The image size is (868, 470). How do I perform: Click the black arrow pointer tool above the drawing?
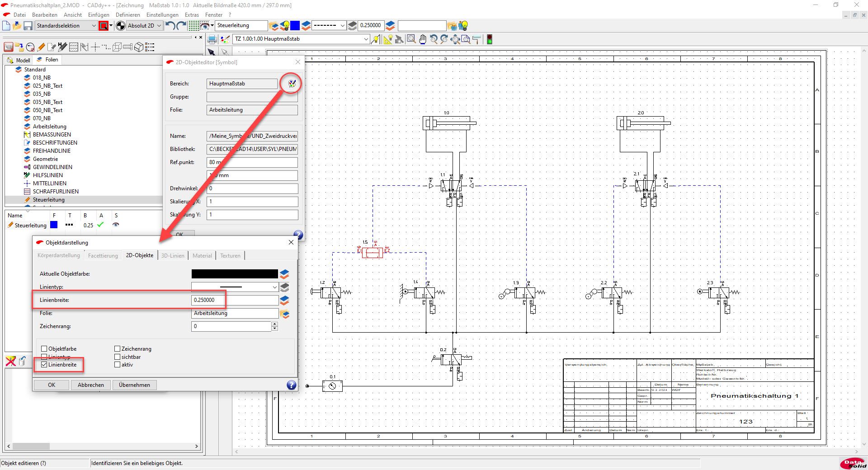click(212, 52)
